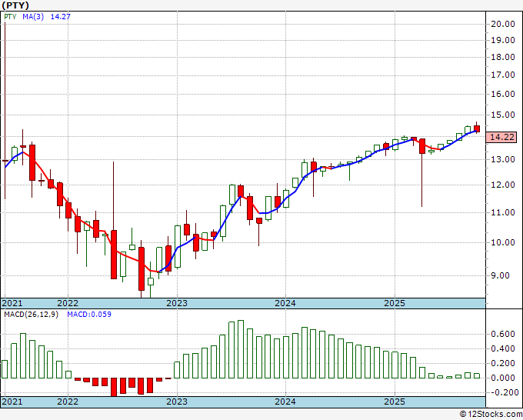
Task: Click the 9.00 price axis label
Action: pos(500,275)
